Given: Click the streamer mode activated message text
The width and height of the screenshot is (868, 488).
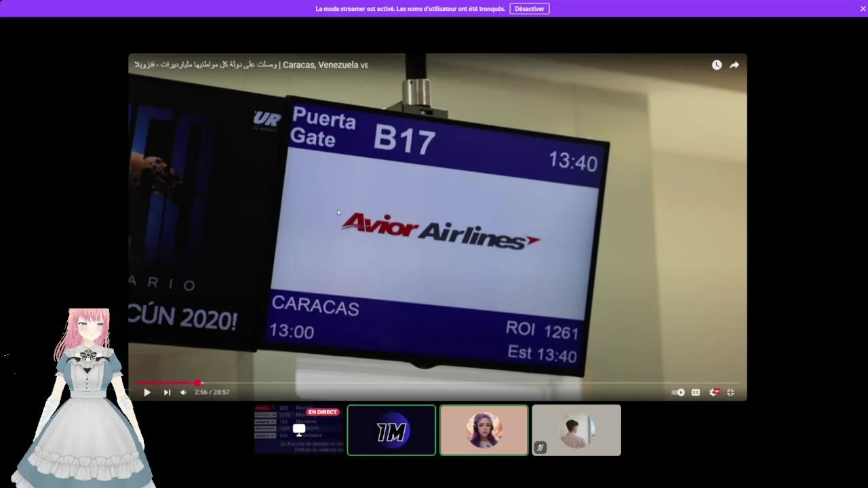Looking at the screenshot, I should tap(410, 9).
